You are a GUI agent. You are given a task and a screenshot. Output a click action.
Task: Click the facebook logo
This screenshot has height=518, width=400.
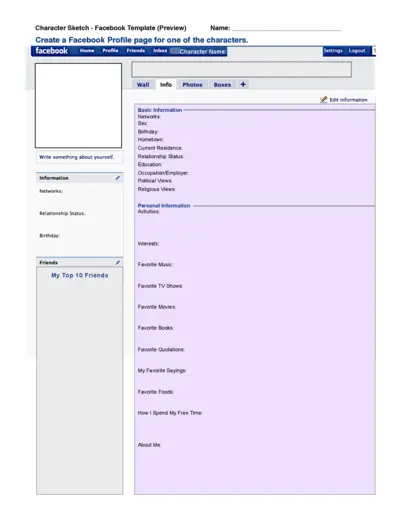tap(52, 51)
